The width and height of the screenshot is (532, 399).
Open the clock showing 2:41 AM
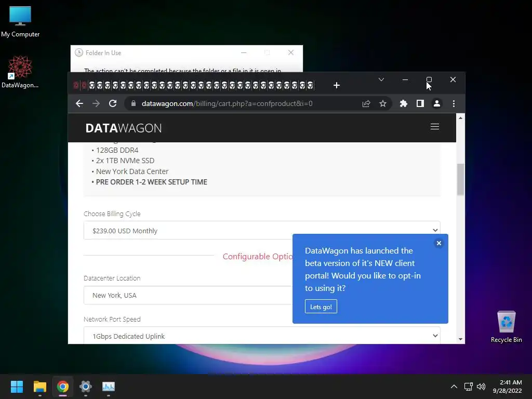point(507,387)
